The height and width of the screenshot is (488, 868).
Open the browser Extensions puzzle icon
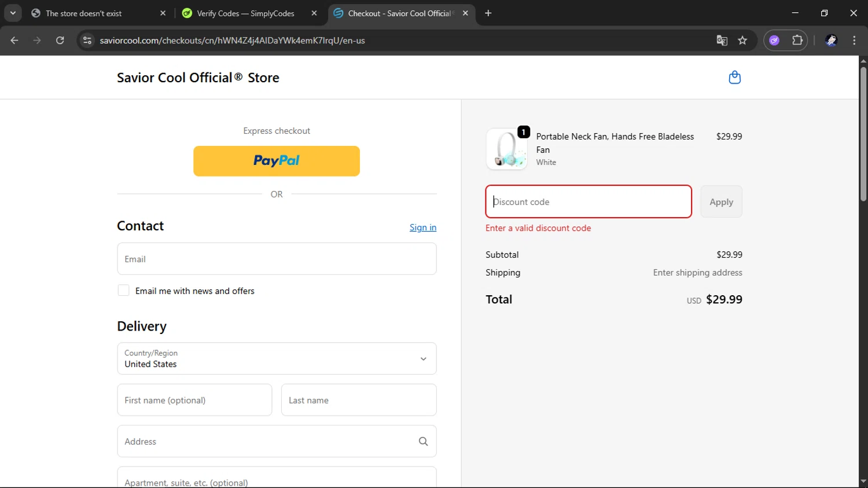[x=797, y=41]
